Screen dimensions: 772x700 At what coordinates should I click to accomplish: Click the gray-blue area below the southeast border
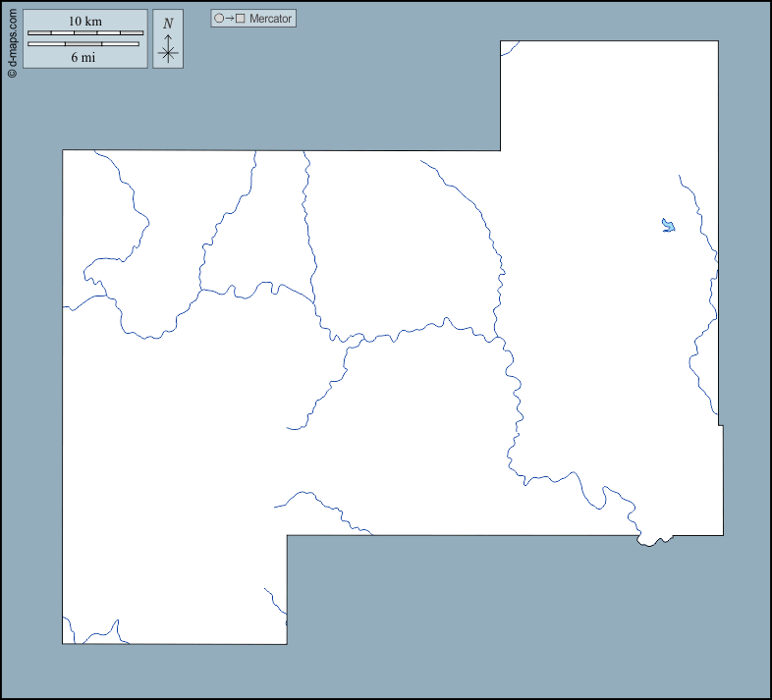pyautogui.click(x=511, y=609)
